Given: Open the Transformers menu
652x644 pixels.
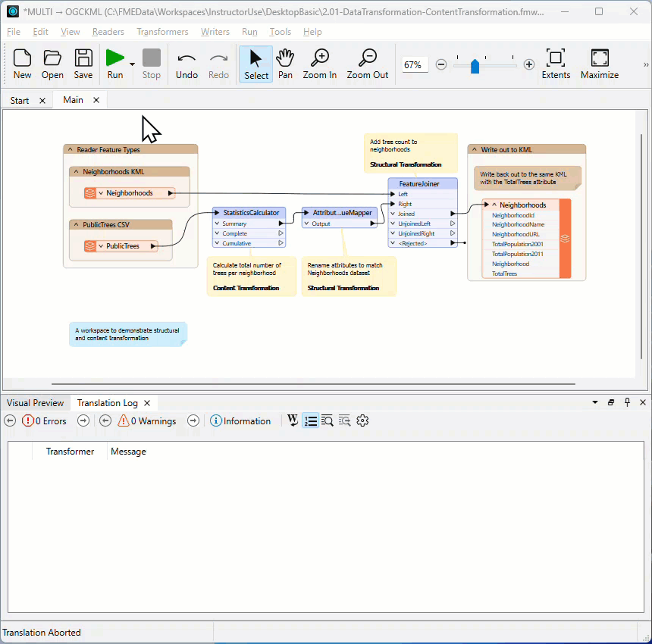Looking at the screenshot, I should click(x=162, y=32).
